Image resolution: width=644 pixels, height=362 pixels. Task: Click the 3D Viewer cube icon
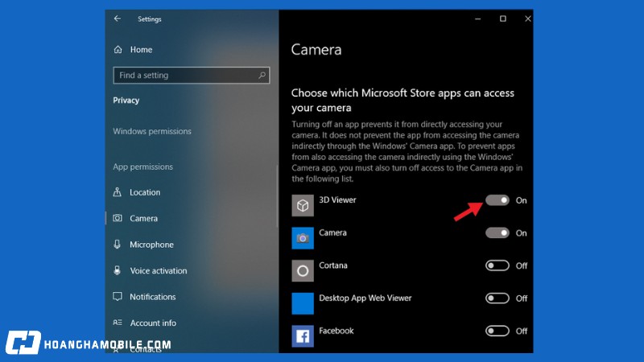coord(303,205)
